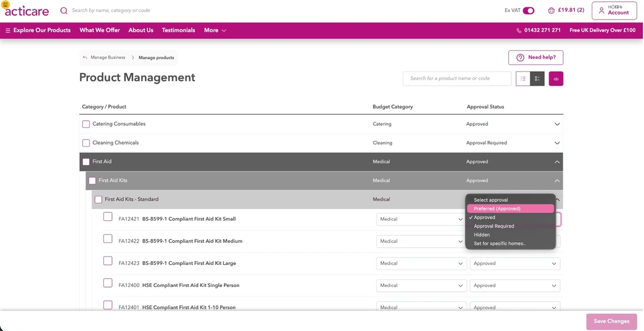
Task: Select checkbox for FA12422 First Aid Kit Medium
Action: (x=108, y=239)
